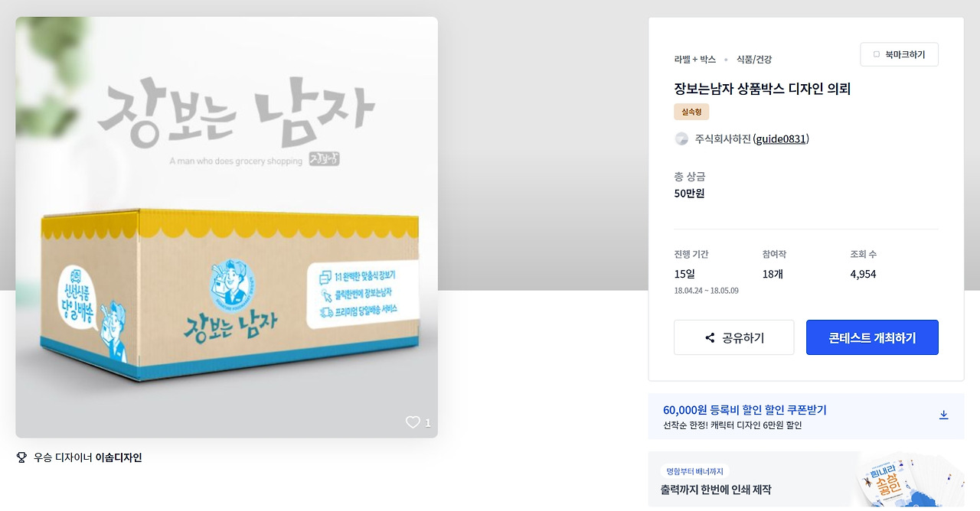Screen dimensions: 980x511
Task: Open winning designer 이솜디자인 profile
Action: click(x=119, y=457)
